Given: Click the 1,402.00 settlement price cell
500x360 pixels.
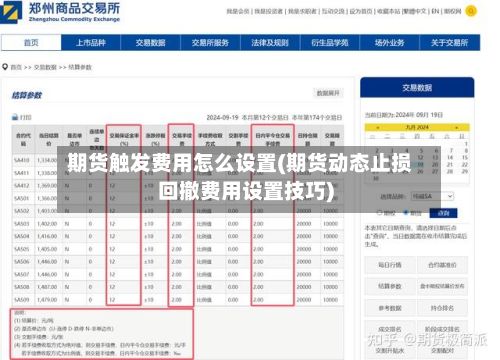Looking at the screenshot, I should click(47, 224).
